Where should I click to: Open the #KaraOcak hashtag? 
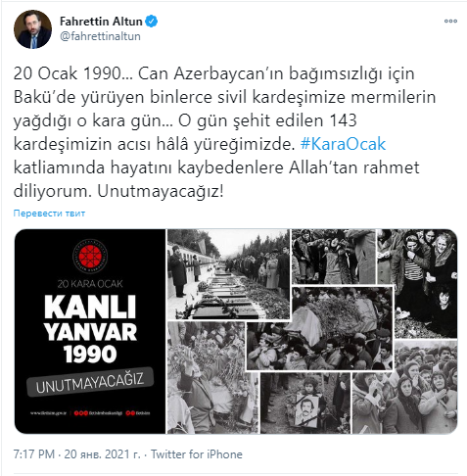point(343,144)
